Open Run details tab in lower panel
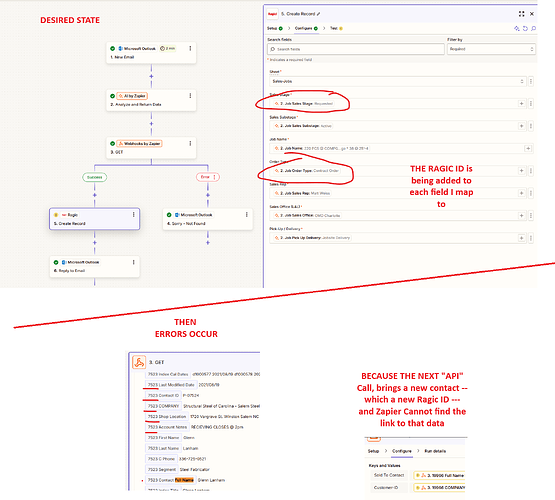This screenshot has height=500, width=555. (x=435, y=451)
